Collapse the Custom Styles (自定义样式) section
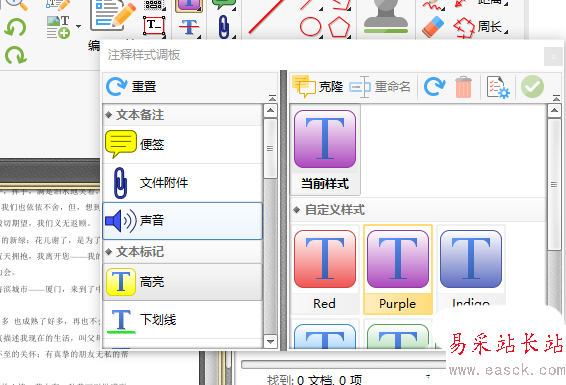This screenshot has height=385, width=566. click(297, 210)
